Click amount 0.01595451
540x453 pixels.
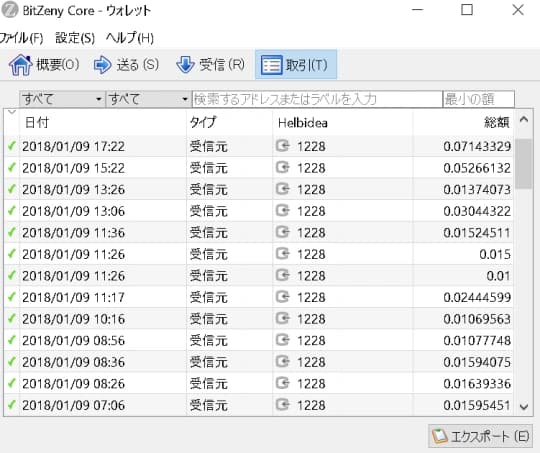pos(477,405)
